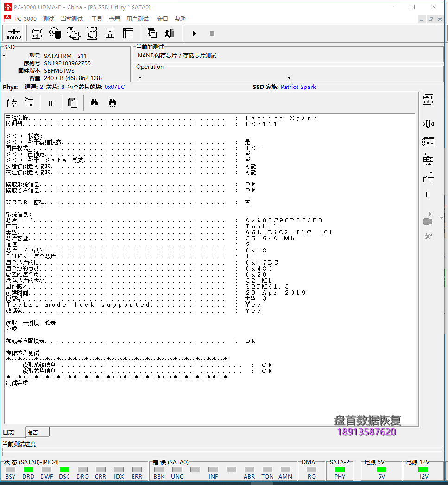The image size is (448, 485).
Task: Click the chip copy toolbar icon
Action: 73,33
